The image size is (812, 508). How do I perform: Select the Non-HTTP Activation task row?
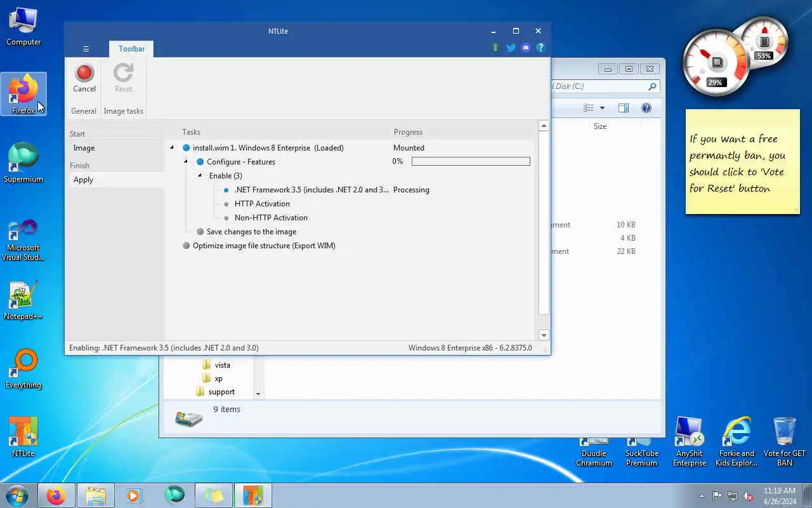(271, 218)
